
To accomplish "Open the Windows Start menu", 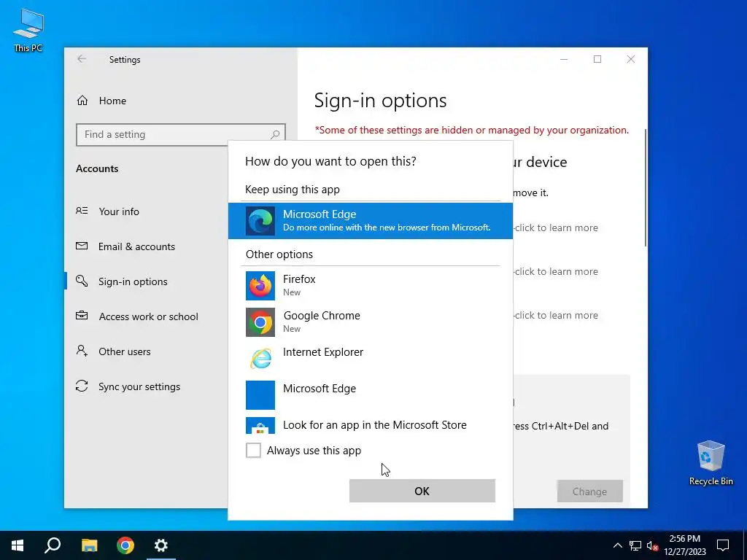I will (18, 545).
